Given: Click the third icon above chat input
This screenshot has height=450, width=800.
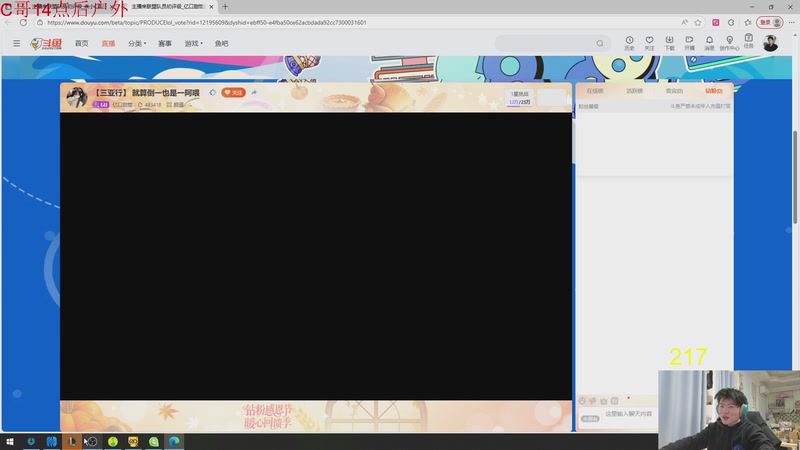Looking at the screenshot, I should (x=604, y=401).
